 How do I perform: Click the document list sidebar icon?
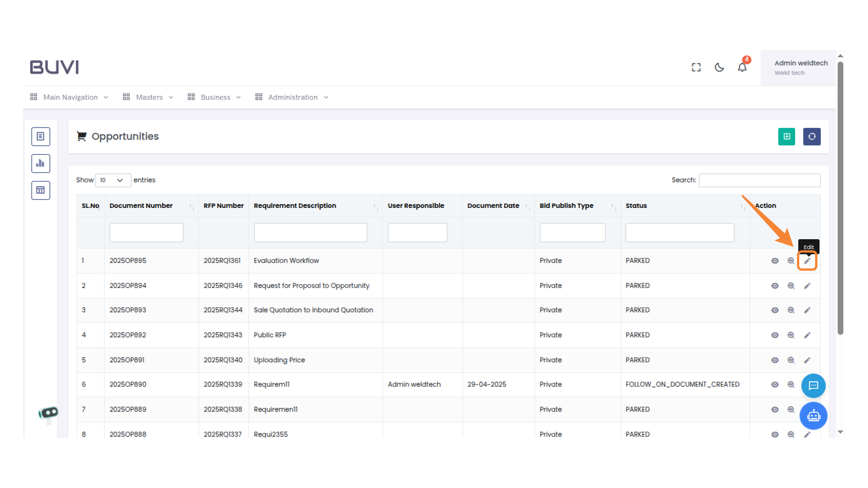click(x=41, y=136)
